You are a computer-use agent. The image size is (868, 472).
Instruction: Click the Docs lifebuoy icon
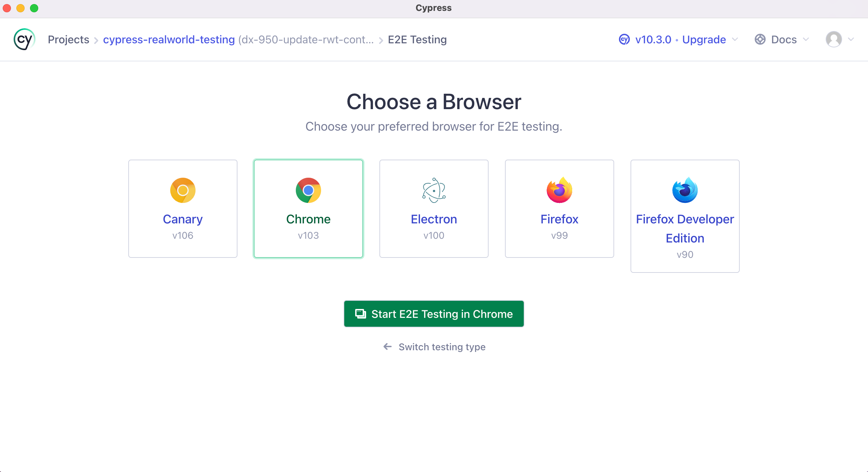point(760,39)
